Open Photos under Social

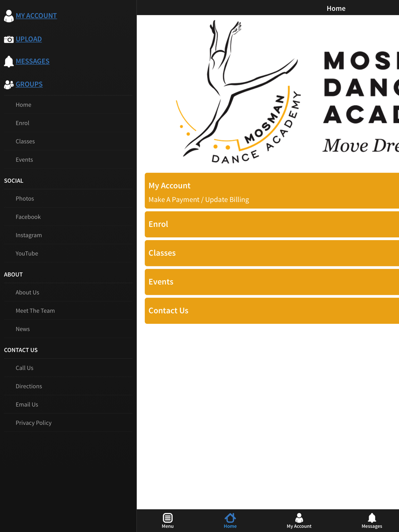point(68,198)
